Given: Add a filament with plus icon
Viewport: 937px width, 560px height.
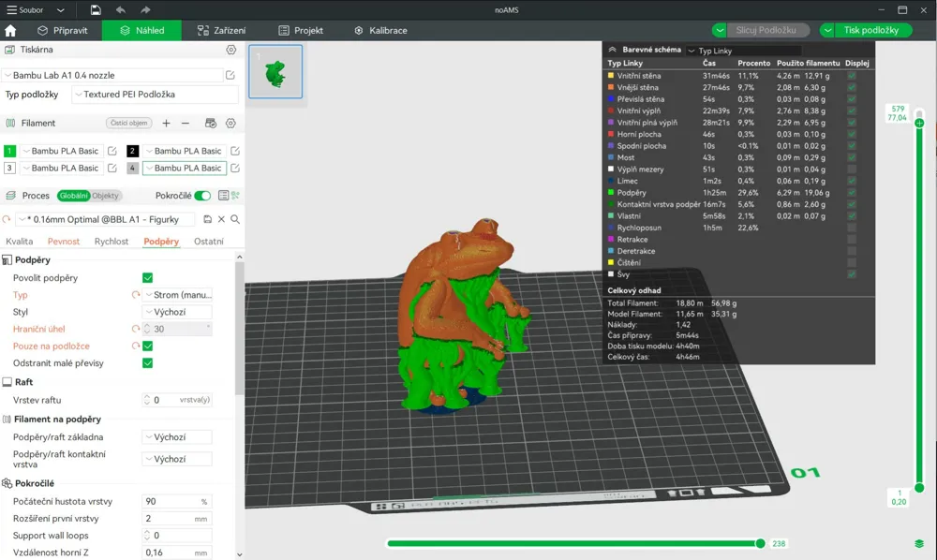Looking at the screenshot, I should [x=166, y=123].
